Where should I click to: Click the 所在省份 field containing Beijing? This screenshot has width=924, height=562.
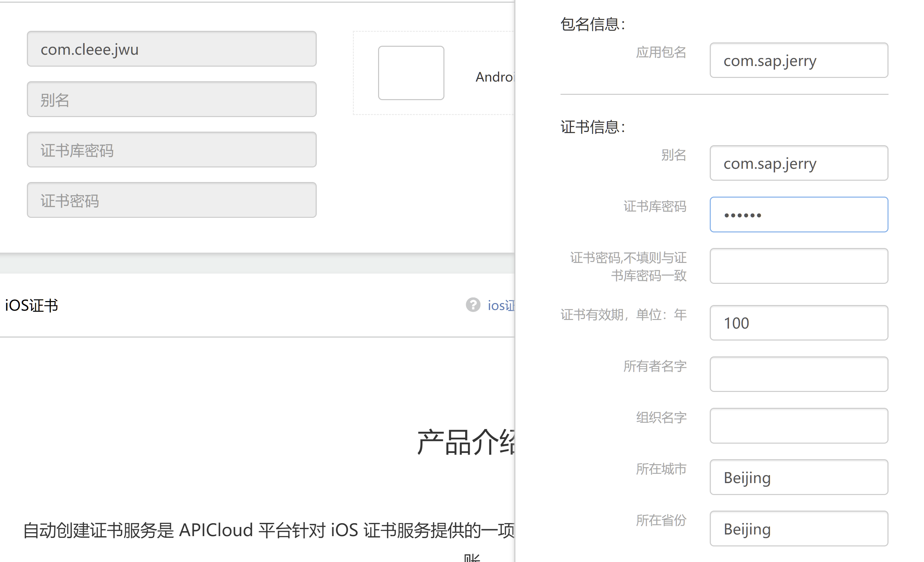(798, 528)
